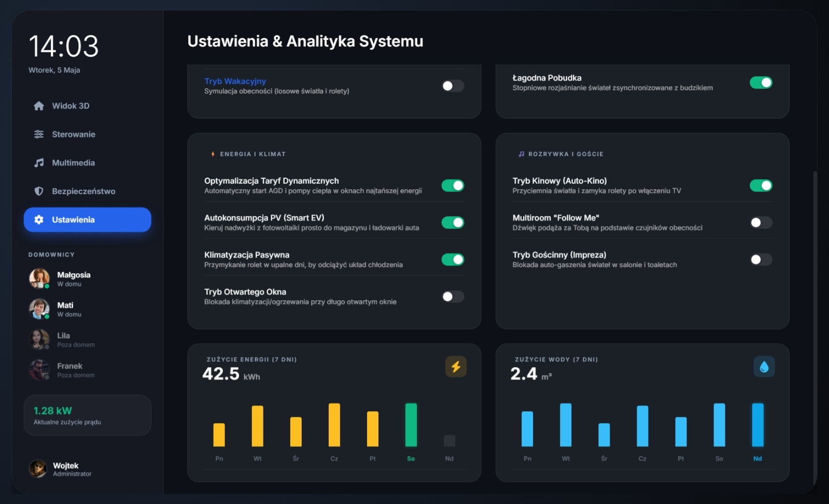829x504 pixels.
Task: Click the yellow lightning bolt energy icon
Action: click(x=456, y=367)
